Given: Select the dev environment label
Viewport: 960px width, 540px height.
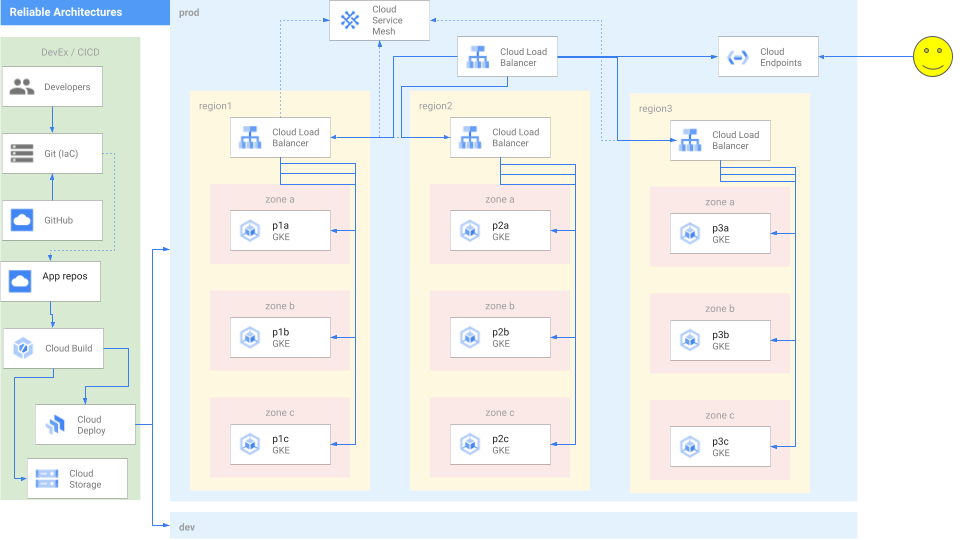Looking at the screenshot, I should [187, 527].
